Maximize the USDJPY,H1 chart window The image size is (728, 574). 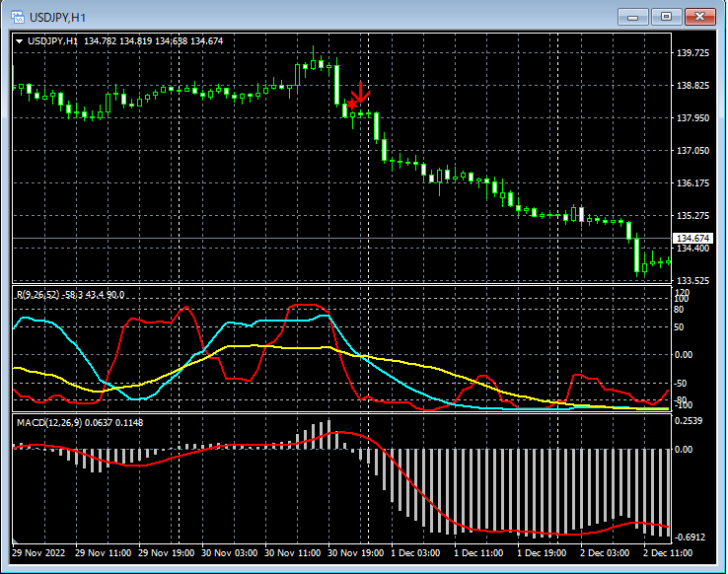666,17
